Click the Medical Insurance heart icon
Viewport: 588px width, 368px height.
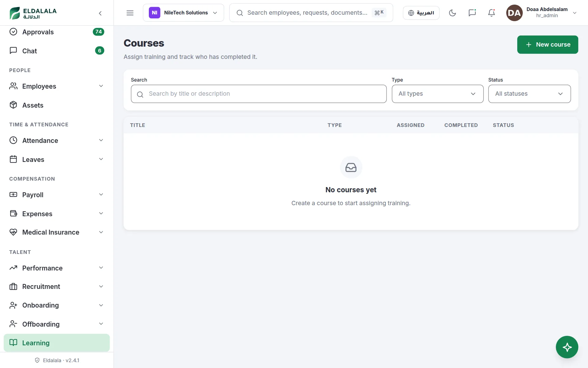point(13,232)
